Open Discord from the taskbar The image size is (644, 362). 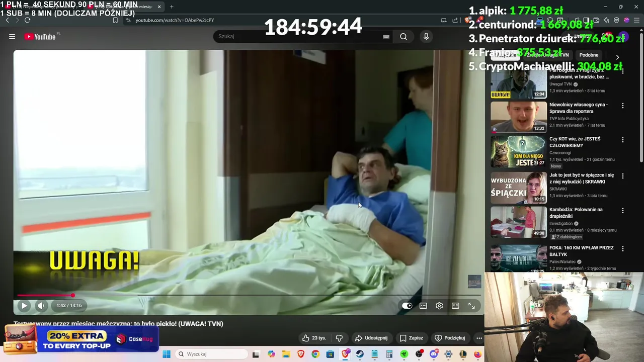pyautogui.click(x=434, y=354)
